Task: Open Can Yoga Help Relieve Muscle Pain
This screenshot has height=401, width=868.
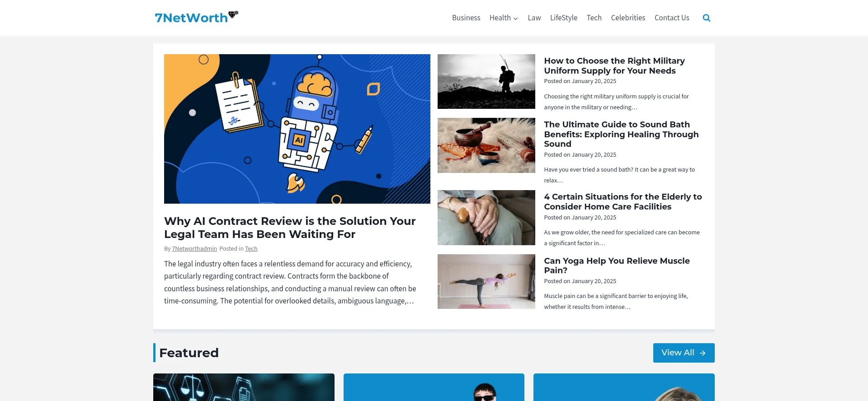Action: (x=617, y=266)
